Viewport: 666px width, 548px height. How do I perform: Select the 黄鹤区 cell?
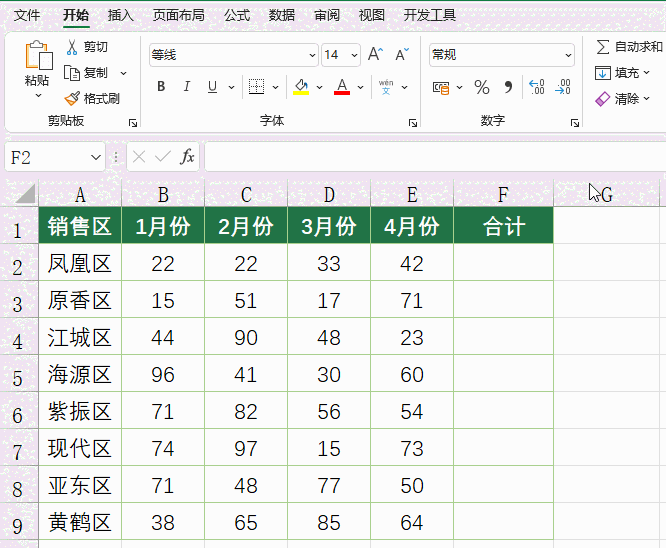[80, 521]
